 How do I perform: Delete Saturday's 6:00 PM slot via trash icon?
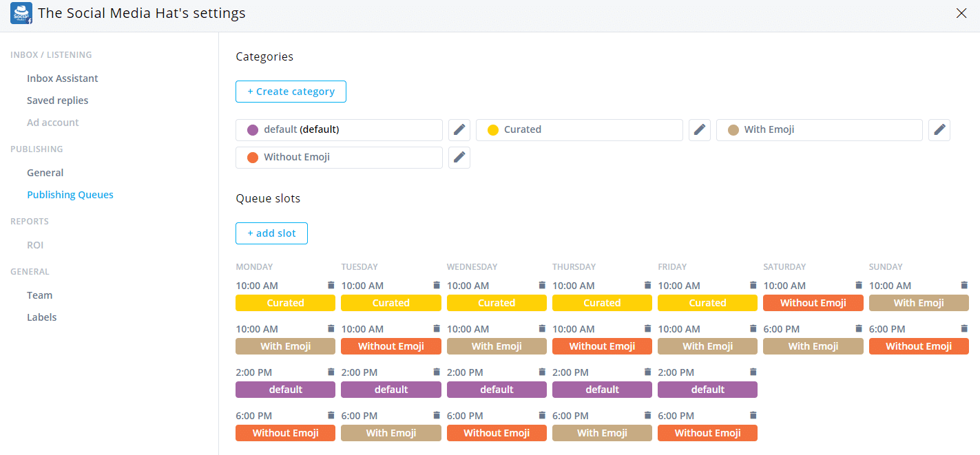(x=858, y=328)
